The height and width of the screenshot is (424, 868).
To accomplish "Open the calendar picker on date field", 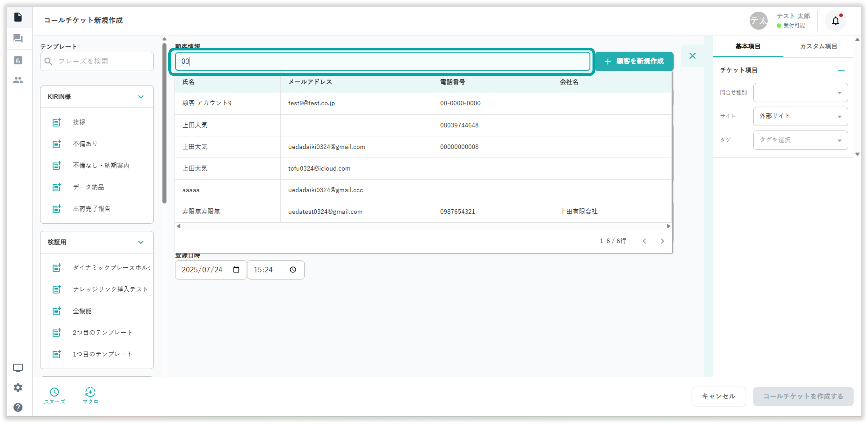I will (x=236, y=270).
